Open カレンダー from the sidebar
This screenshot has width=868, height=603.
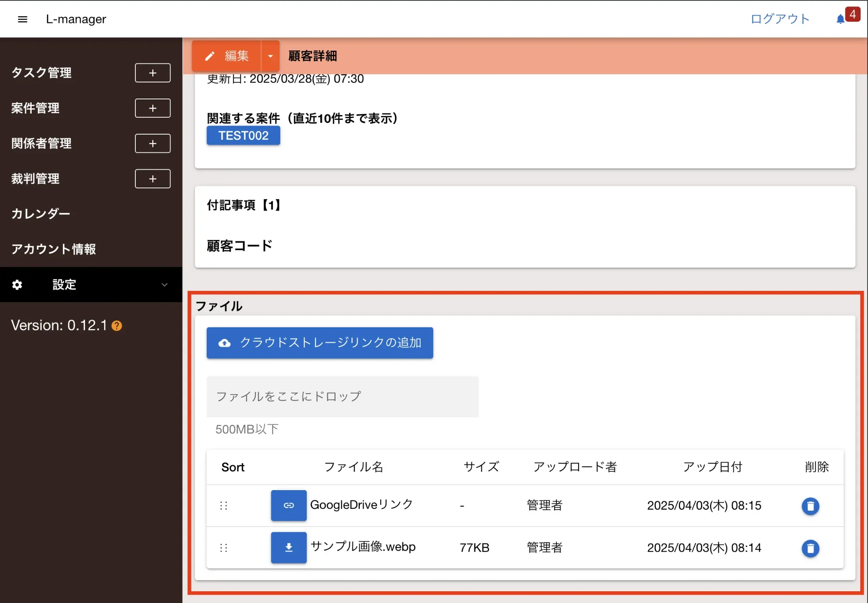(41, 214)
